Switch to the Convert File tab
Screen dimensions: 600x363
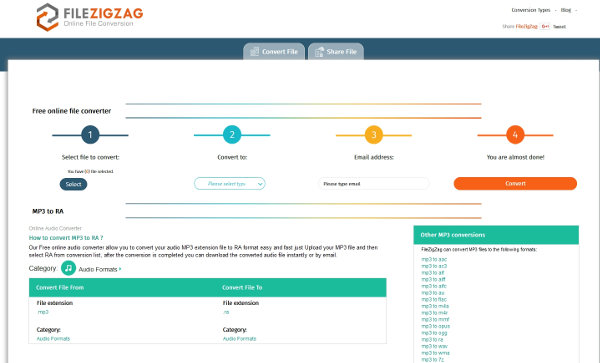274,51
